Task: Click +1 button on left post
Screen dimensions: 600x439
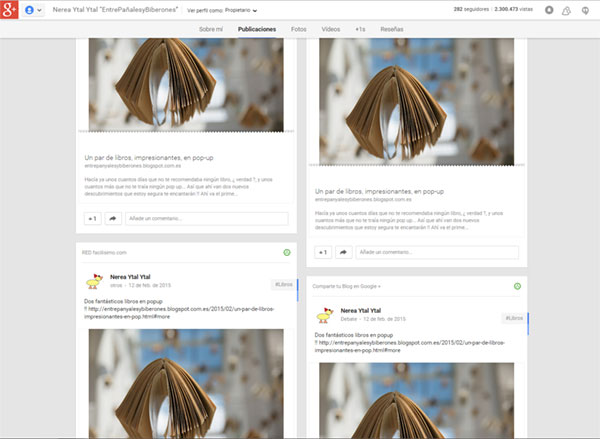Action: (x=93, y=219)
